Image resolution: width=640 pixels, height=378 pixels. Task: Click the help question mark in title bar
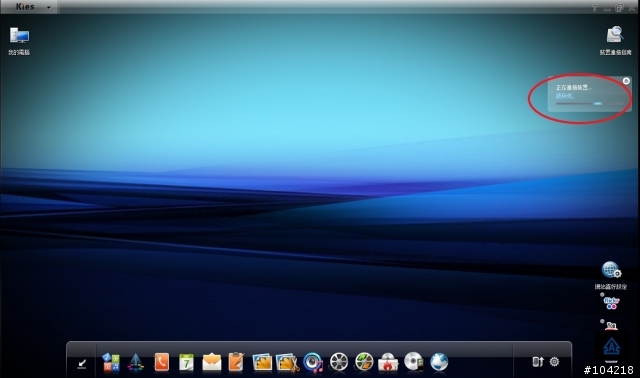[594, 8]
